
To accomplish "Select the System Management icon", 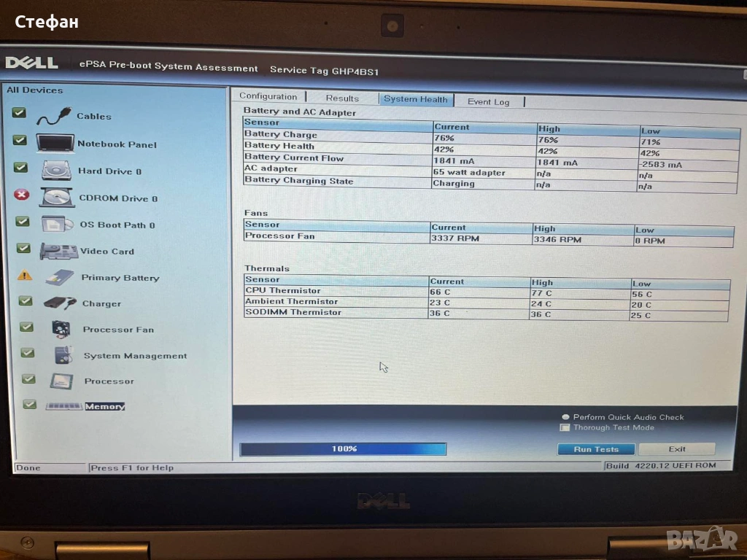I will tap(63, 355).
